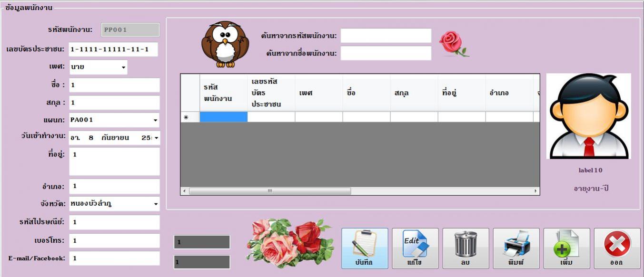Click the ที่อยู่ column header in grid
The image size is (644, 277).
(x=461, y=93)
